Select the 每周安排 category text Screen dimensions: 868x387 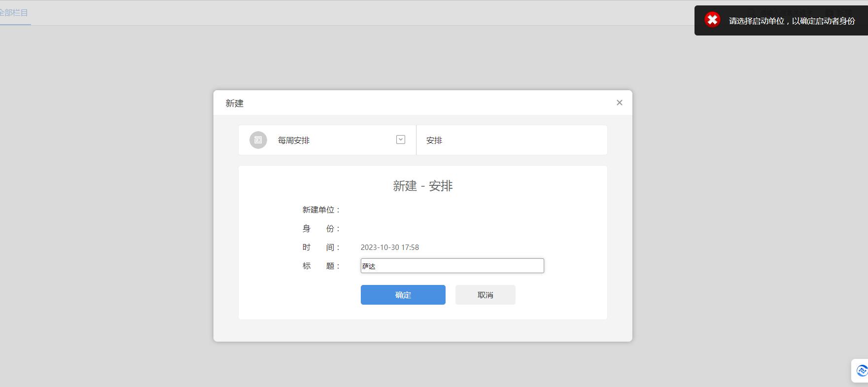pyautogui.click(x=294, y=141)
